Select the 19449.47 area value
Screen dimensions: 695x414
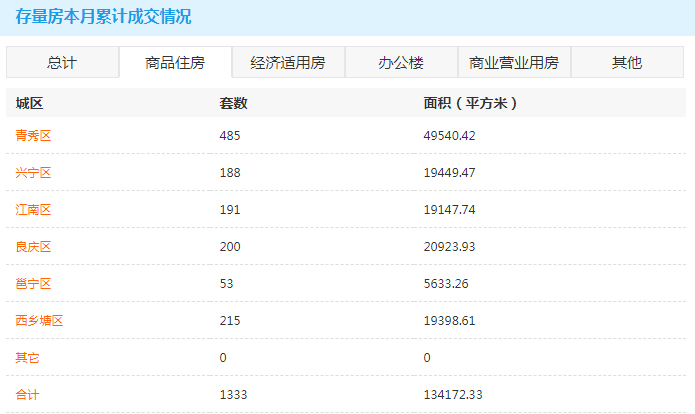pos(449,172)
